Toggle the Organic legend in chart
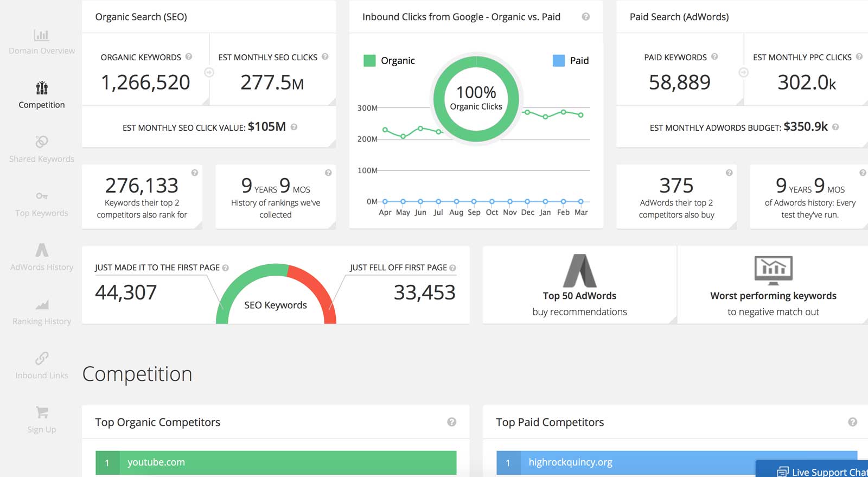 click(390, 61)
